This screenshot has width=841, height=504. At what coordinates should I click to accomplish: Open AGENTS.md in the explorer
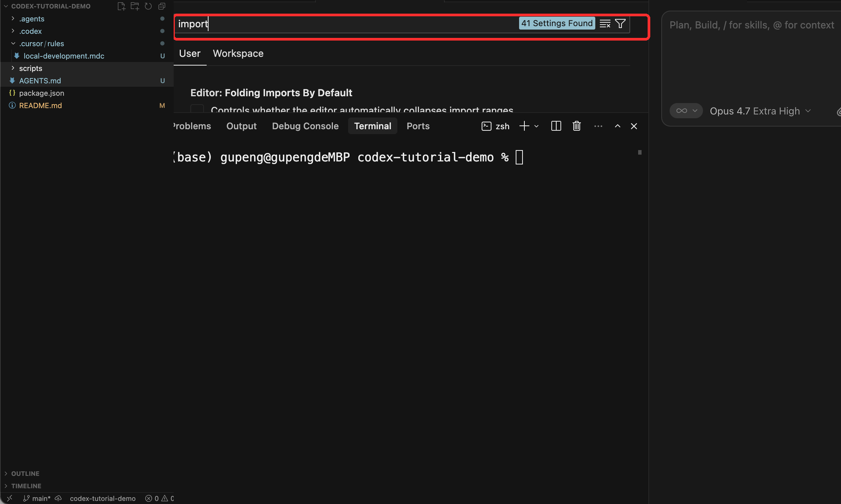pos(87,81)
